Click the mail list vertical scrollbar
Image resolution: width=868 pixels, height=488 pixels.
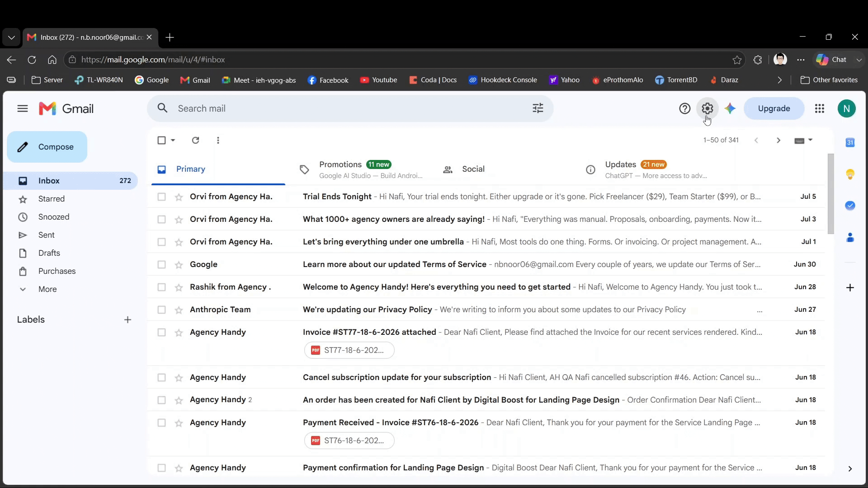tap(830, 194)
